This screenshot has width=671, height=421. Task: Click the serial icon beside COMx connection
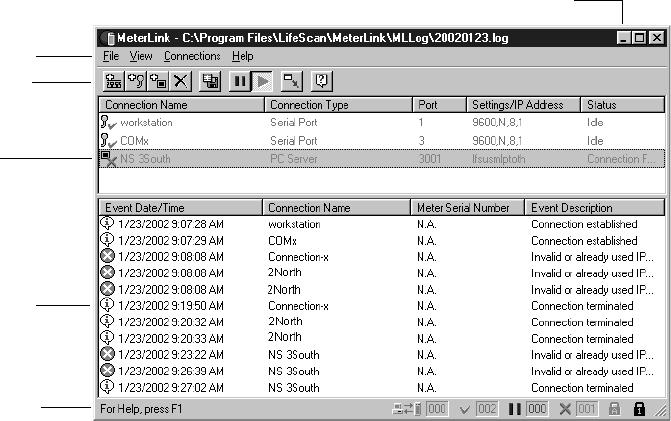(x=108, y=140)
